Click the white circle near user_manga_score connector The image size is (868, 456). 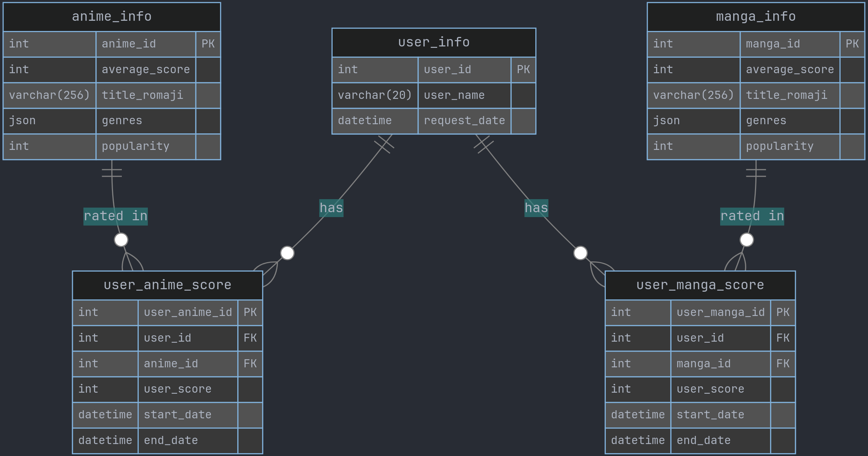point(580,253)
